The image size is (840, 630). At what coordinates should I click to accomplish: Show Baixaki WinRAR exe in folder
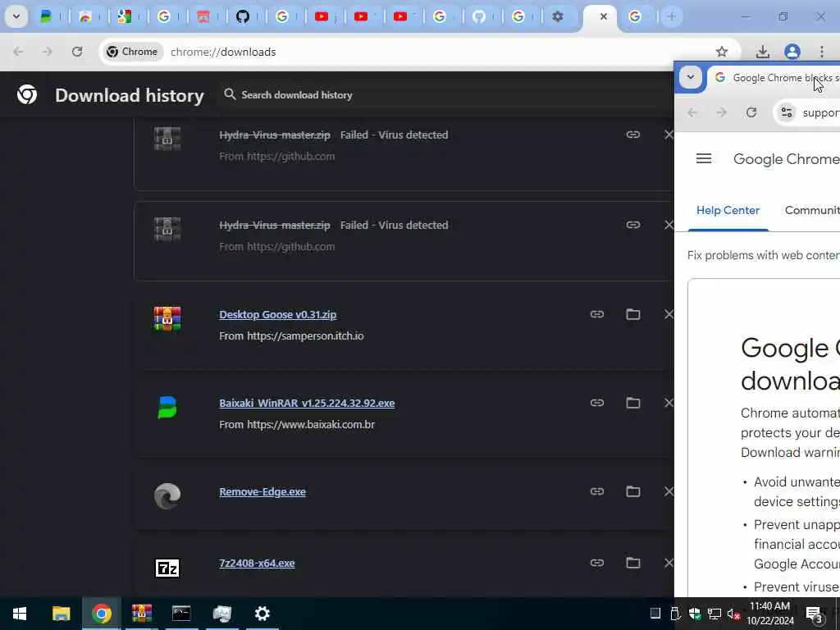click(x=632, y=403)
